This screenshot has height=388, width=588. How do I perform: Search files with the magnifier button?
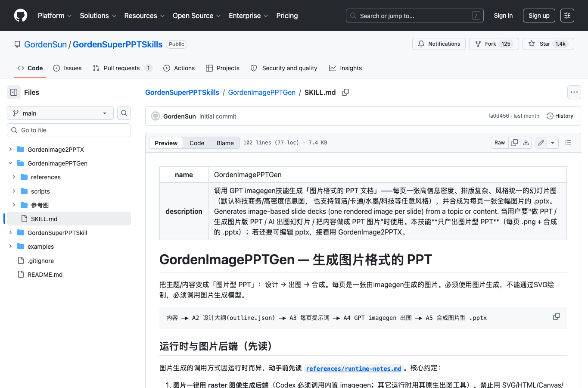tap(124, 113)
